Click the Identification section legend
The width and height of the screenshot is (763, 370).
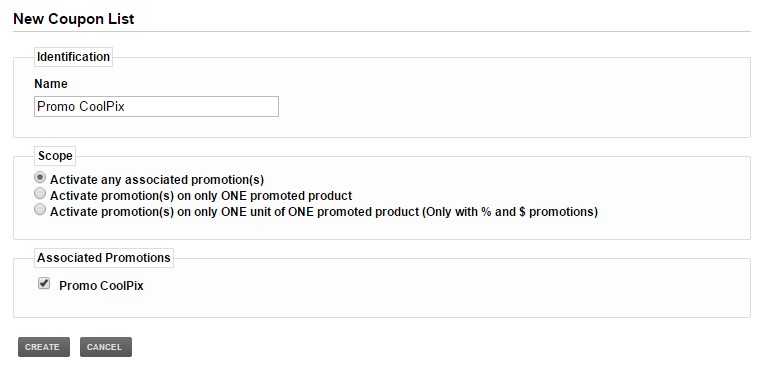click(x=73, y=57)
